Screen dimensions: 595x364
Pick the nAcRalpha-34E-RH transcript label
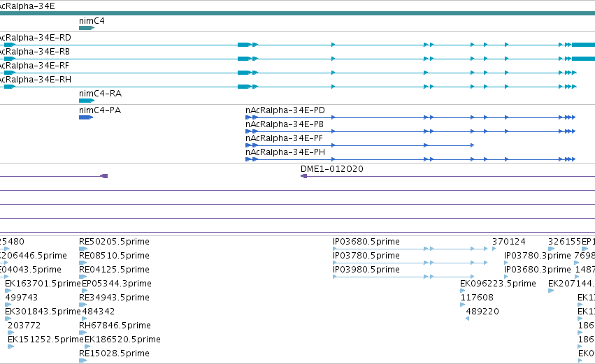[35, 80]
